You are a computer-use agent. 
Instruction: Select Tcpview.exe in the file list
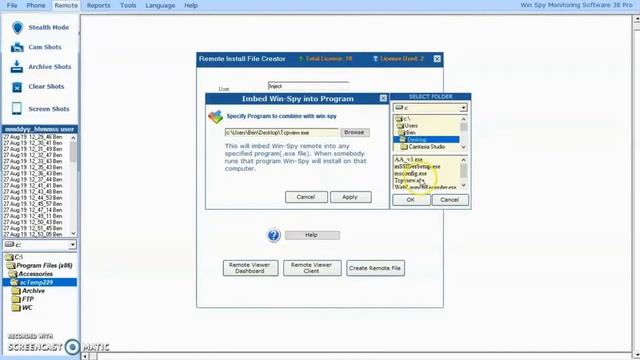tap(409, 180)
